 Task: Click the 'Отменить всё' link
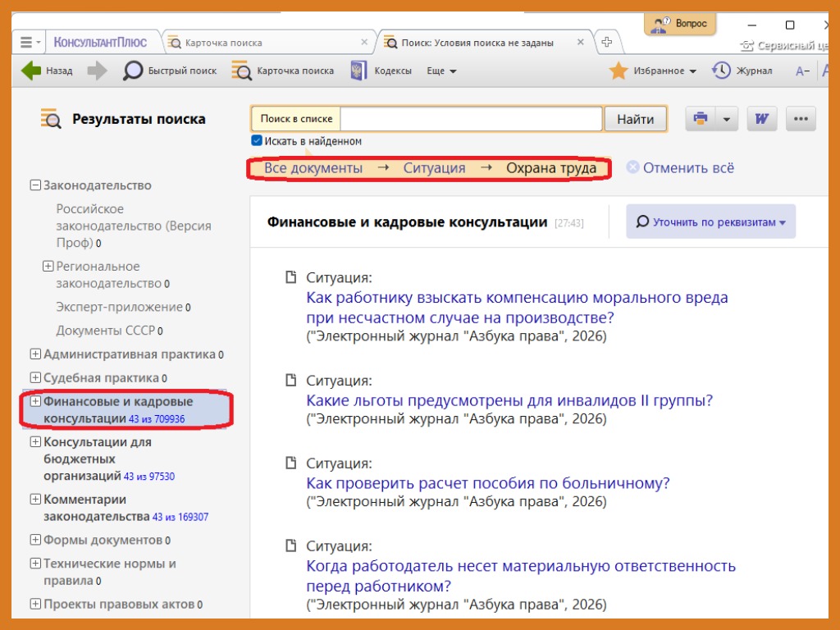pyautogui.click(x=687, y=168)
